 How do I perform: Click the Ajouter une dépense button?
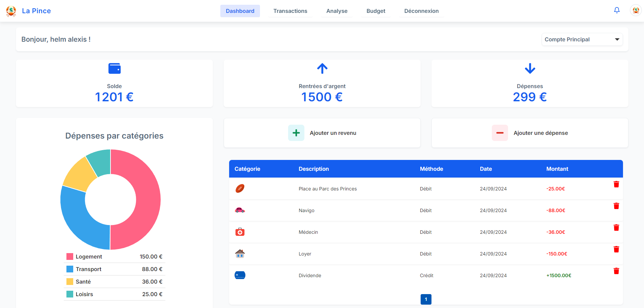(530, 133)
